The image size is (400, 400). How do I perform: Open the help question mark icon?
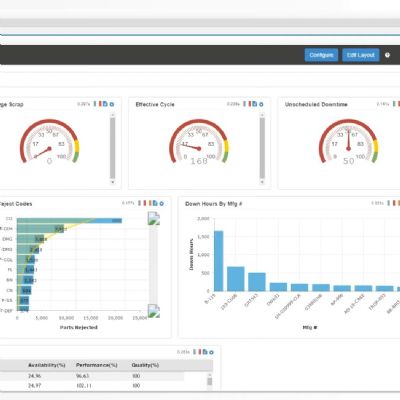pos(387,55)
